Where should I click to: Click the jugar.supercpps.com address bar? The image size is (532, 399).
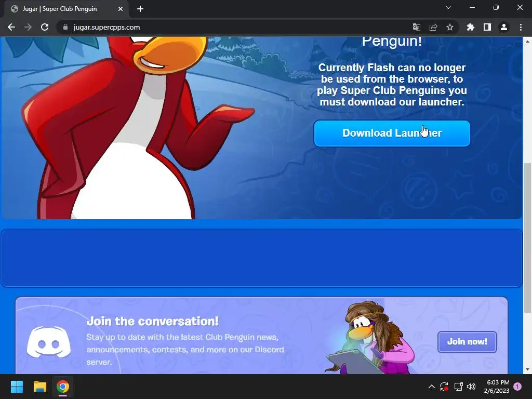[234, 27]
